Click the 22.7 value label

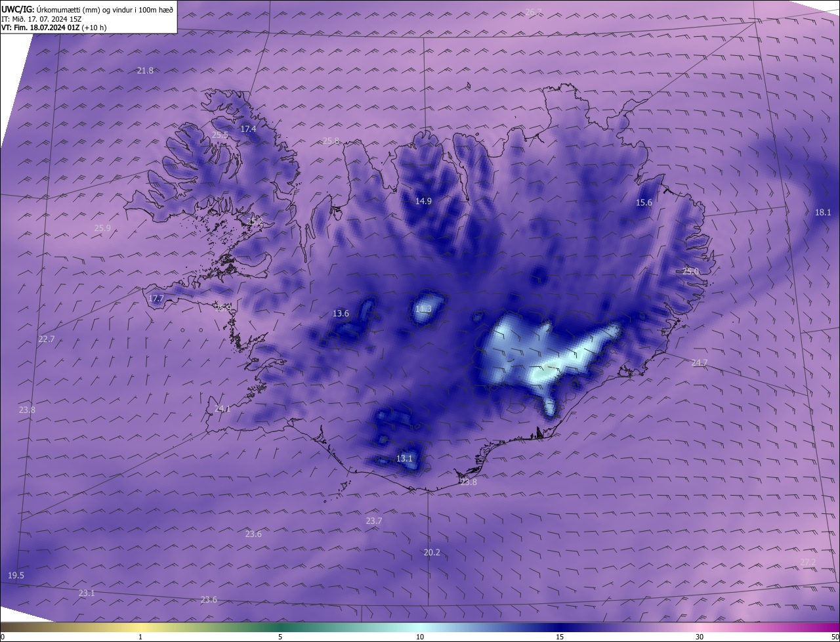pyautogui.click(x=47, y=339)
